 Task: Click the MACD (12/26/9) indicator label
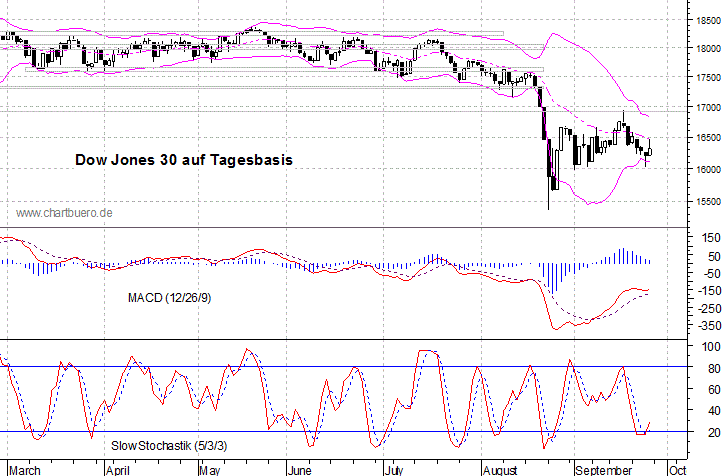click(169, 298)
